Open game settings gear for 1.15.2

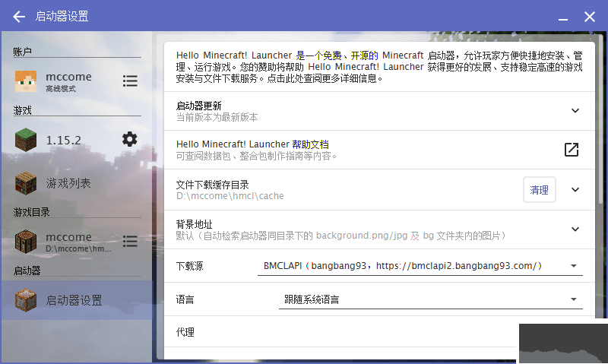click(x=129, y=139)
